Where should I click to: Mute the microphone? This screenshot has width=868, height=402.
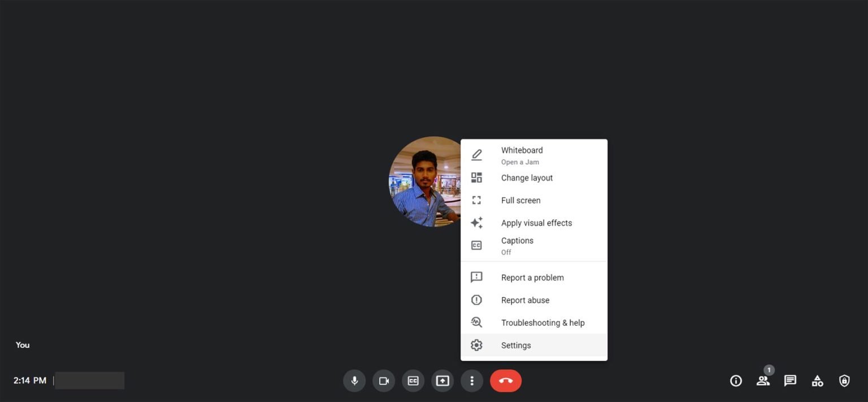coord(354,381)
